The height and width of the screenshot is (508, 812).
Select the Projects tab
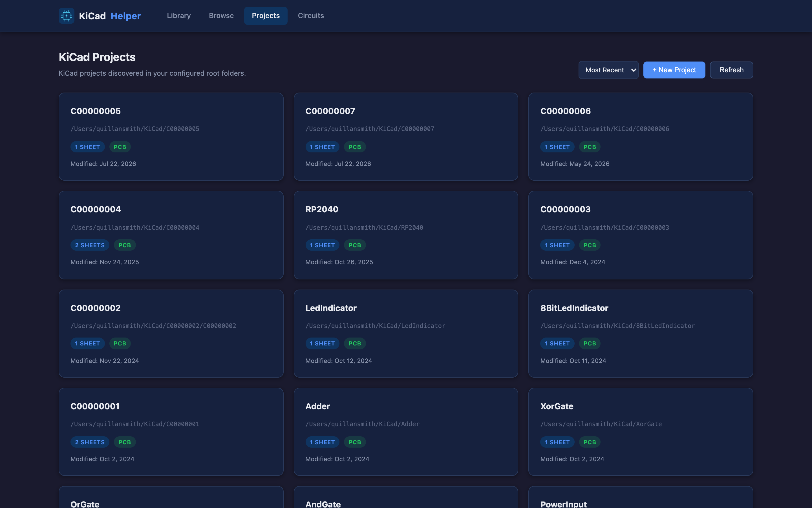pyautogui.click(x=266, y=16)
